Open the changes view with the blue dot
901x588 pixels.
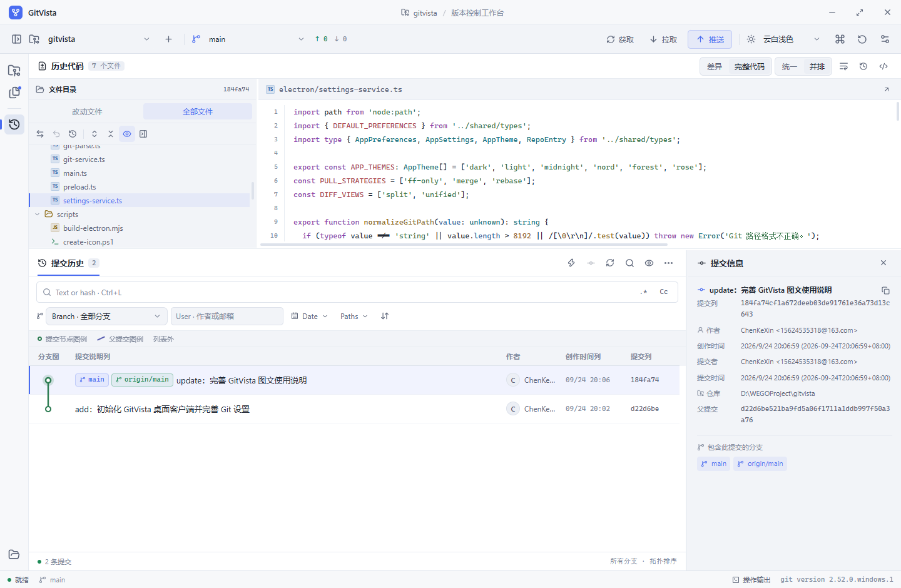pos(14,93)
